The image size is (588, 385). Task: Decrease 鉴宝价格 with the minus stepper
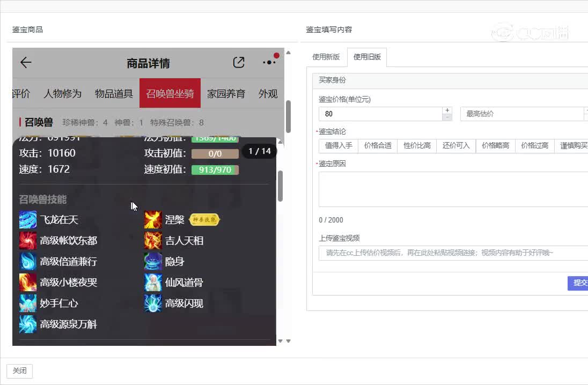point(447,117)
